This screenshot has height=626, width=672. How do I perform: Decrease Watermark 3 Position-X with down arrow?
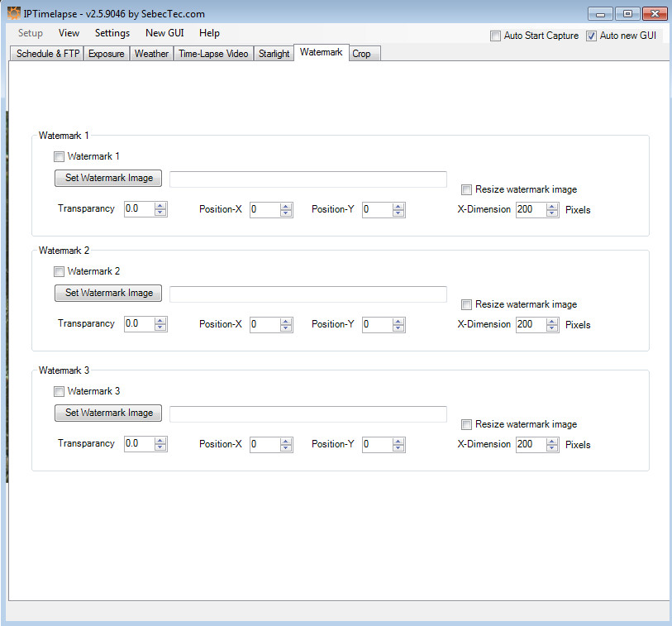286,448
